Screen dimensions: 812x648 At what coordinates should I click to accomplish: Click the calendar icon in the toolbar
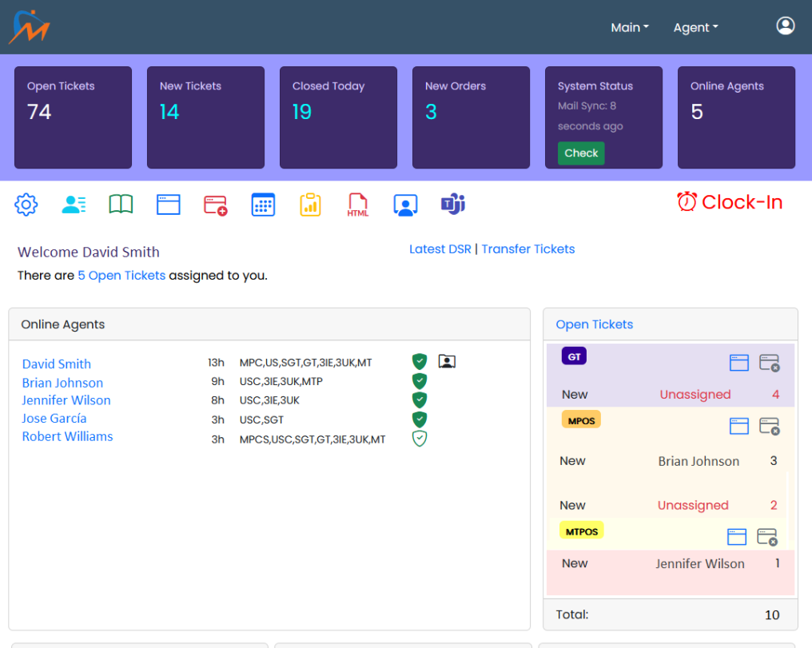click(x=263, y=204)
